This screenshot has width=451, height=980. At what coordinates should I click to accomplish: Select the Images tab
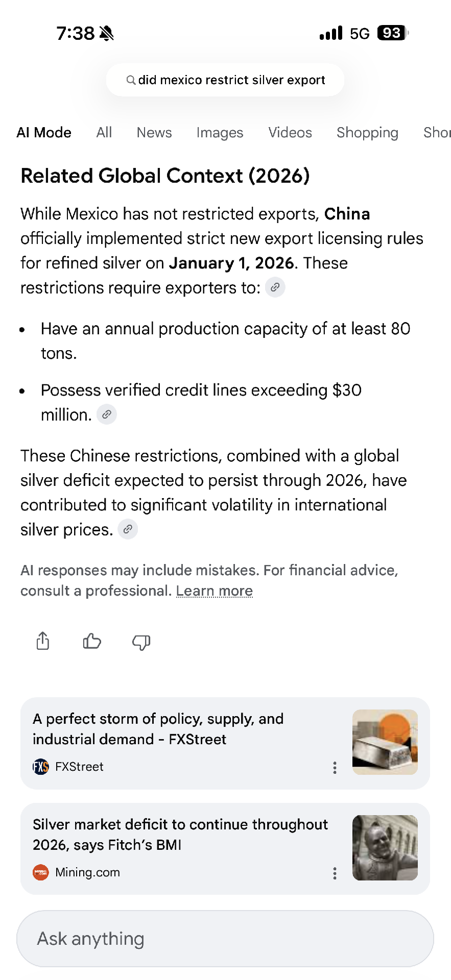pyautogui.click(x=220, y=133)
